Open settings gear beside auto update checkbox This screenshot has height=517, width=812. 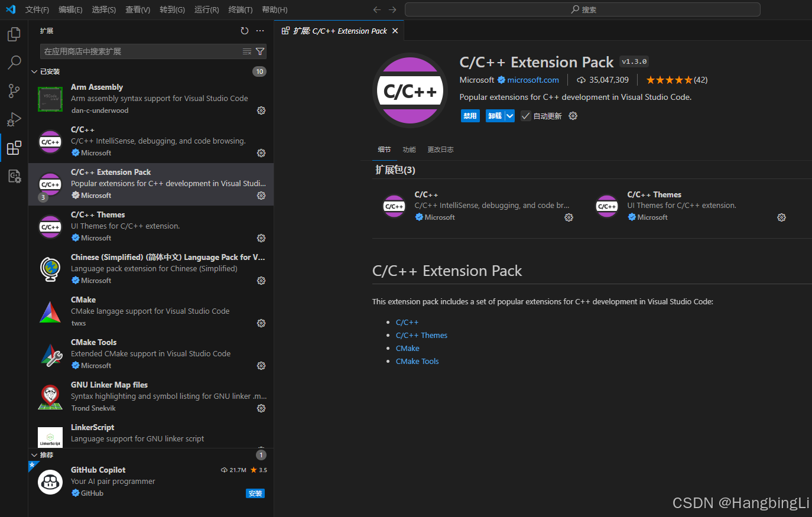[x=573, y=116]
